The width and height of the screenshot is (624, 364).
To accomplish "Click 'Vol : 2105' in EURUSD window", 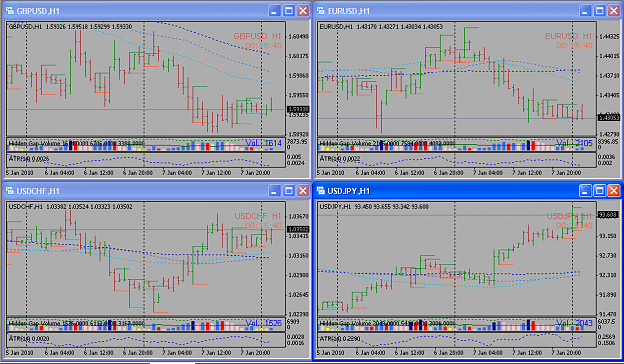I will pos(574,143).
